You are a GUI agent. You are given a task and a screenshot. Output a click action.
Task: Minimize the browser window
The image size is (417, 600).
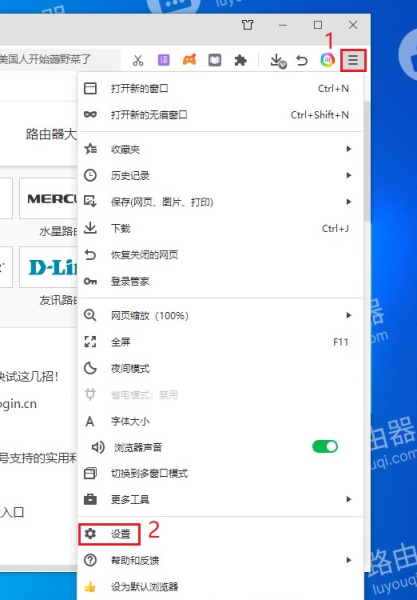tap(283, 25)
